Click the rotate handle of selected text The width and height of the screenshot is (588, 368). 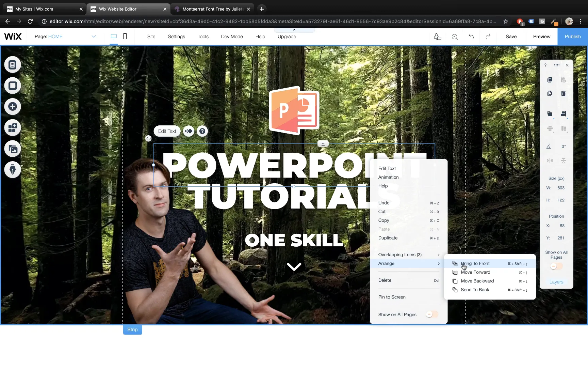[x=148, y=138]
